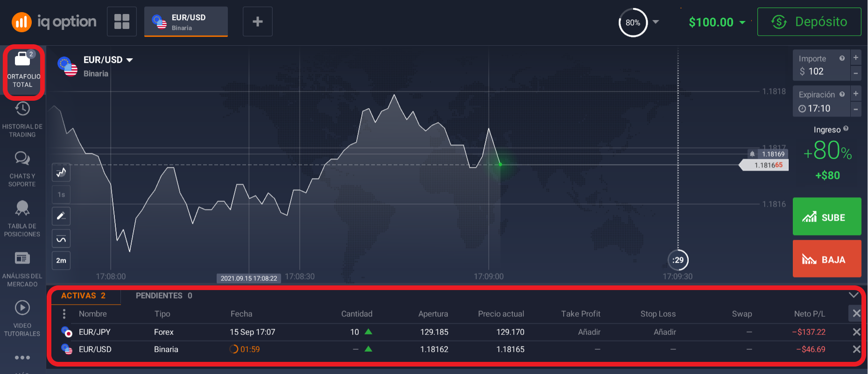Close all positions with header X
Screen dimensions: 868x374
coord(856,313)
